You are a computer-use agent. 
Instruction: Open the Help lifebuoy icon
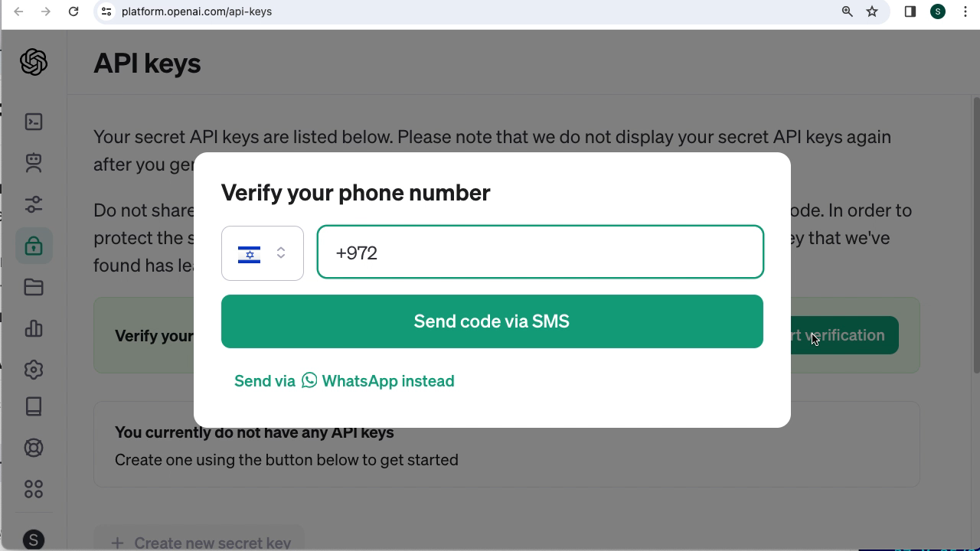coord(34,448)
